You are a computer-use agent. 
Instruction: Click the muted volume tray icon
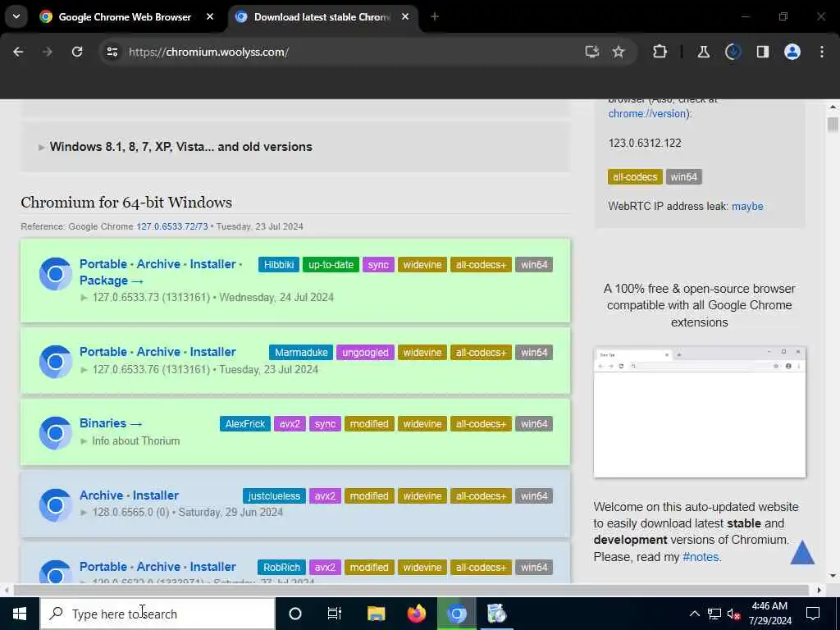click(734, 614)
